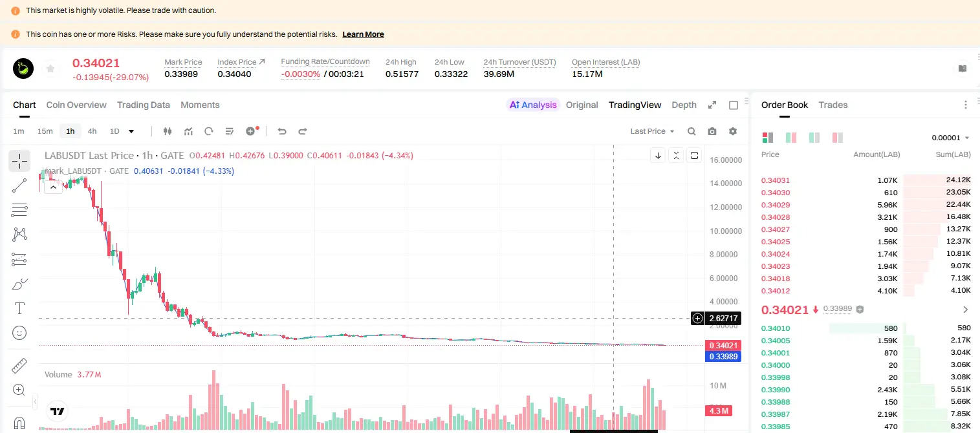Click the Funding Rate/Countdown label
Image resolution: width=980 pixels, height=433 pixels.
pos(325,62)
